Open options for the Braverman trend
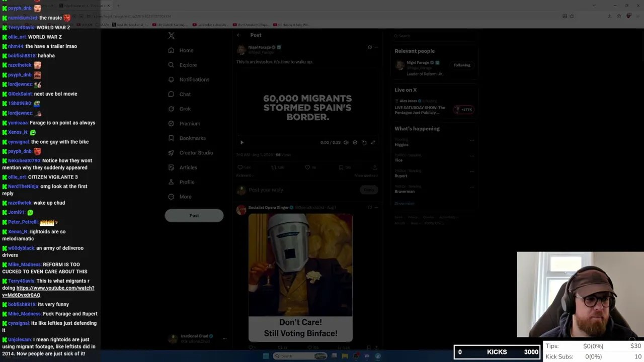Screen dimensions: 644x362 pos(472,187)
